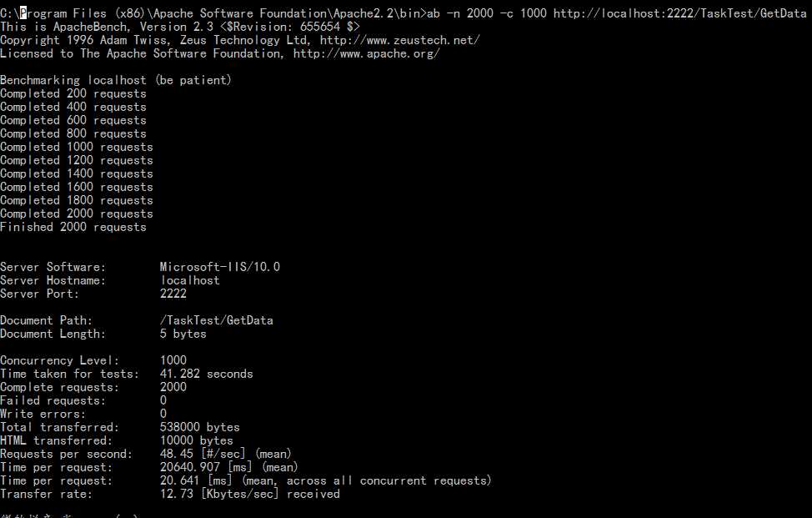Click the localhost:2222/TaskTest/GetData URL in the command
Screen dimensions: 812x518
click(x=679, y=13)
